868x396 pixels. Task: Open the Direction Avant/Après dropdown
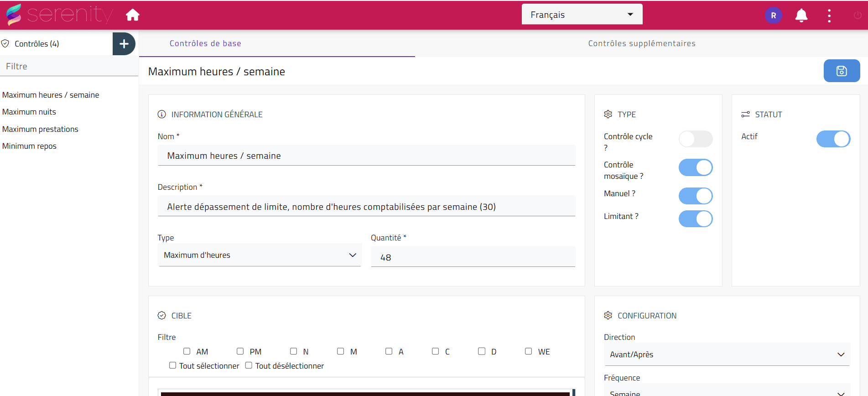727,354
